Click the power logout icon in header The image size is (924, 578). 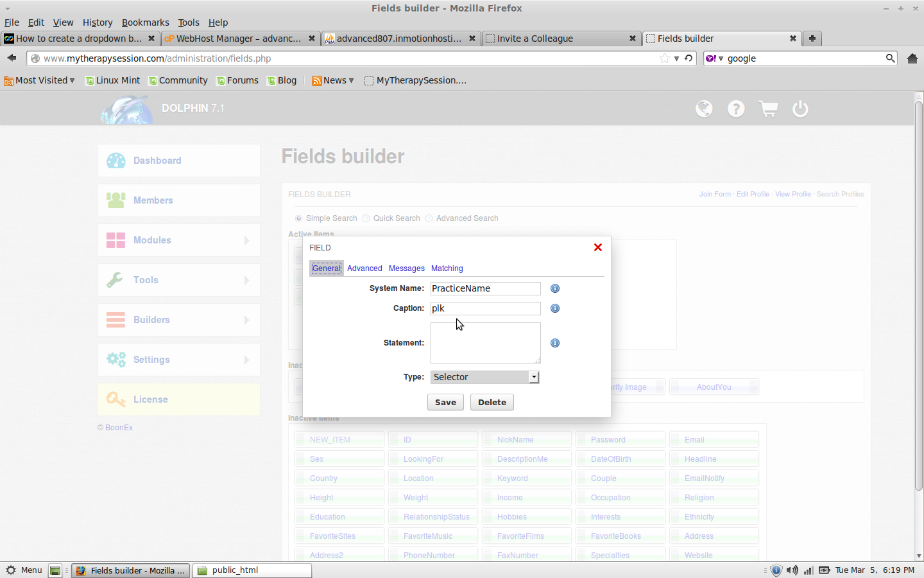(800, 109)
